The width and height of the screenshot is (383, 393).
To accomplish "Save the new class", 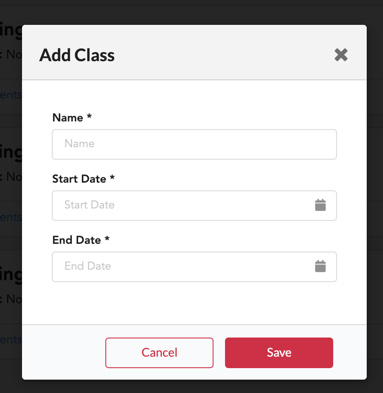I will point(279,353).
